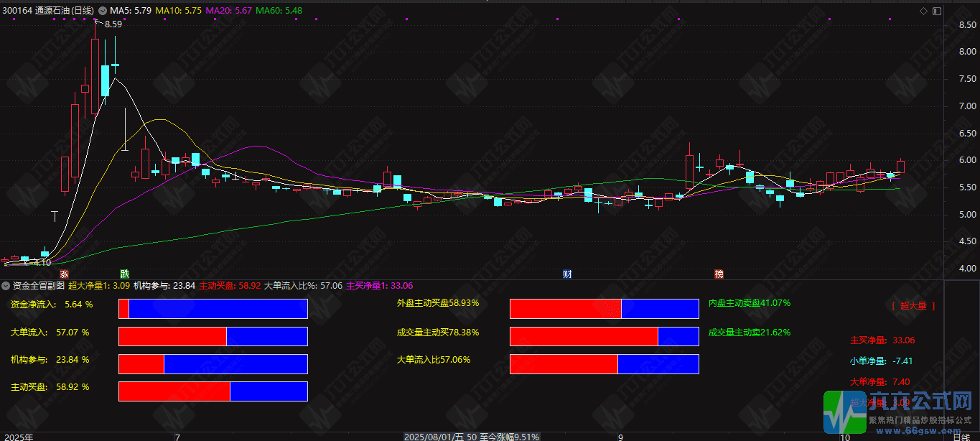Click the 8.59 peak price annotation
Image resolution: width=980 pixels, height=441 pixels.
[113, 24]
